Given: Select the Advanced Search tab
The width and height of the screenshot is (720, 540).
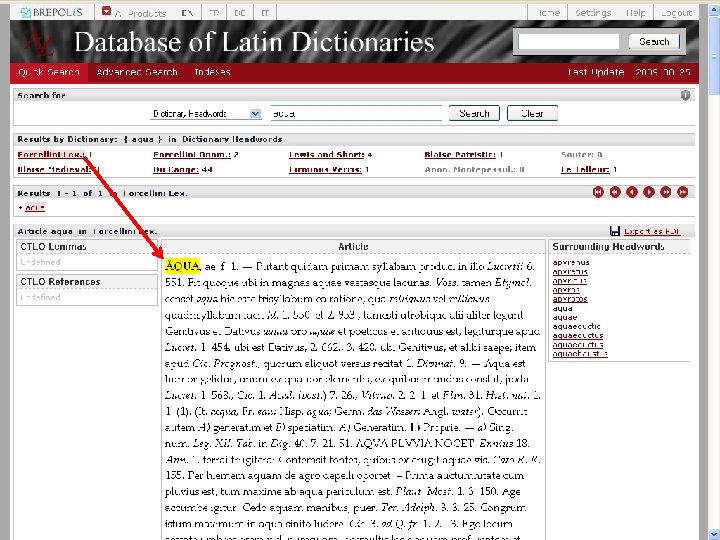Looking at the screenshot, I should [x=137, y=72].
